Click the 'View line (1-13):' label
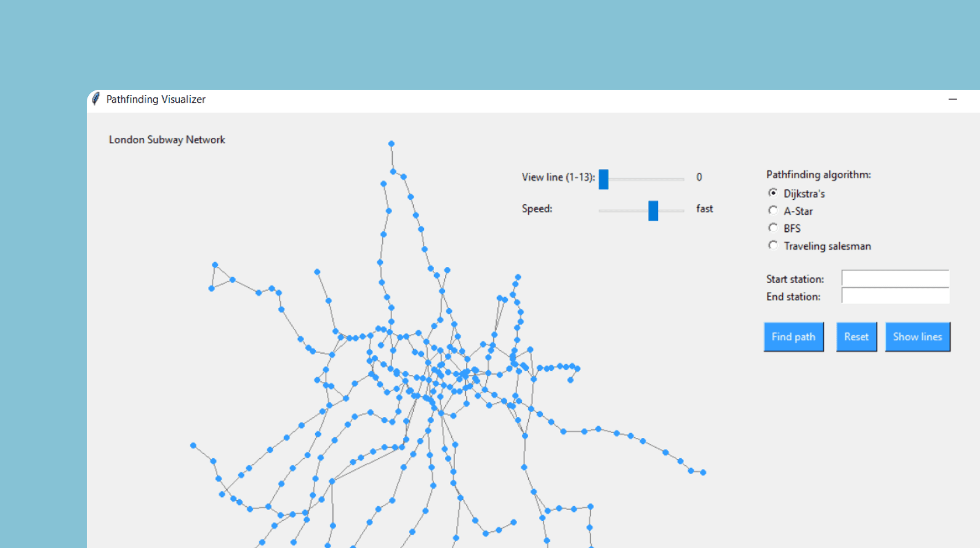This screenshot has height=548, width=980. click(558, 177)
